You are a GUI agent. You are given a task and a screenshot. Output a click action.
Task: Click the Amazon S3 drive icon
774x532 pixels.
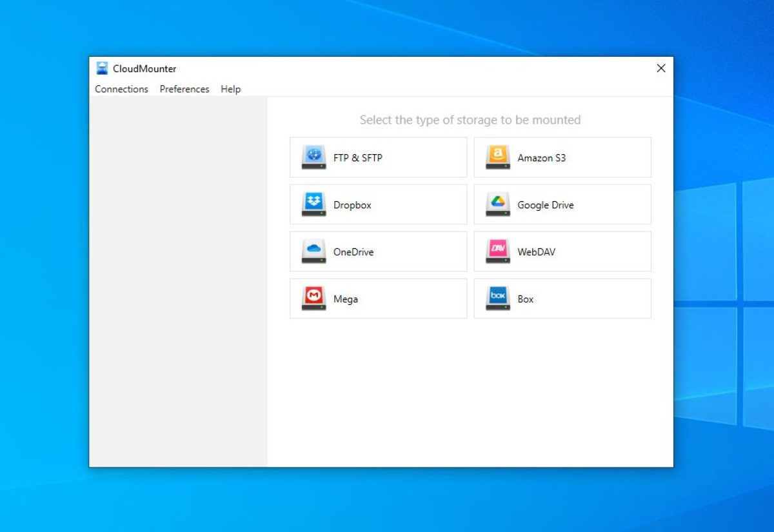[497, 157]
